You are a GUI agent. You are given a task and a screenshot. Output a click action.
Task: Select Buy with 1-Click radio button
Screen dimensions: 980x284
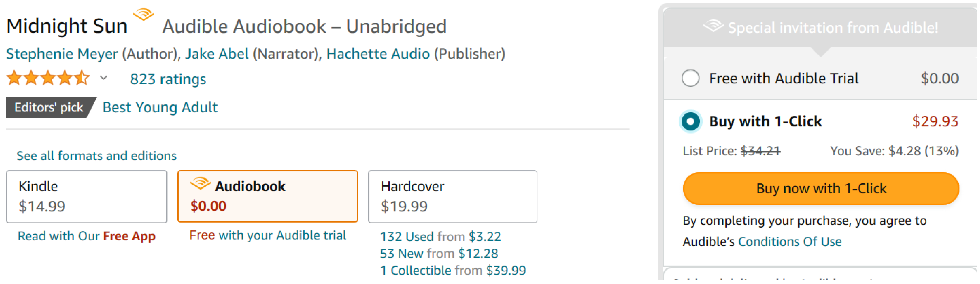[x=691, y=122]
